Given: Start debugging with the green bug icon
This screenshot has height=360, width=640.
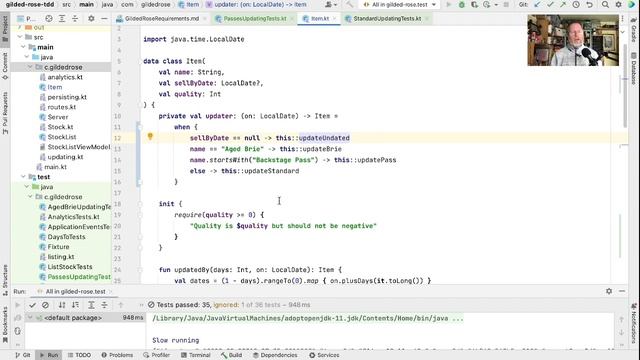Looking at the screenshot, I should (x=462, y=4).
